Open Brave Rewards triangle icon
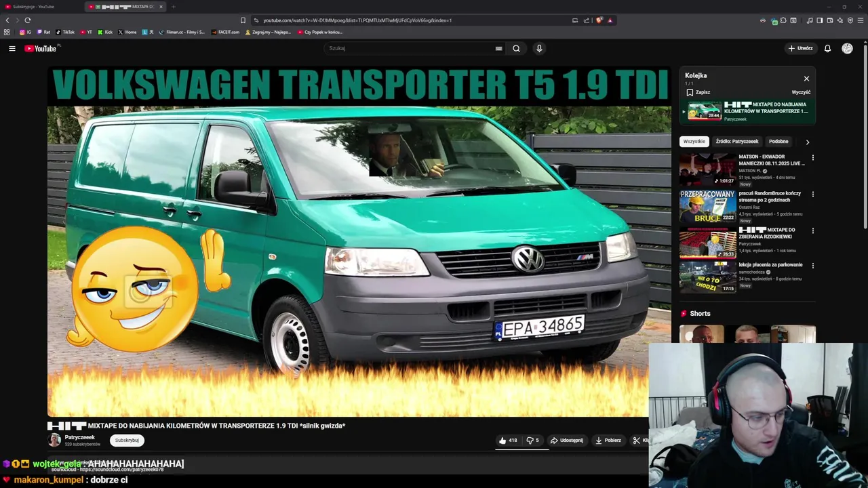 [x=610, y=20]
